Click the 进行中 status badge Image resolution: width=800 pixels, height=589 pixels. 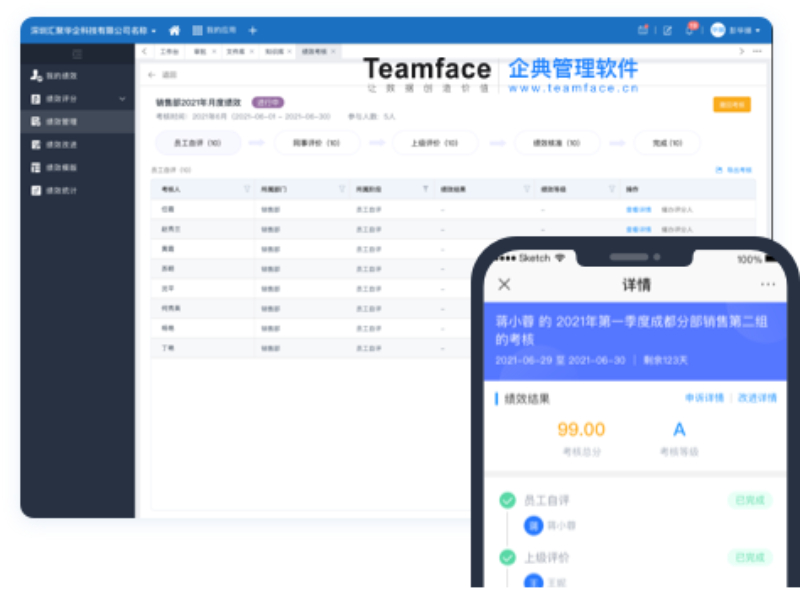point(270,103)
